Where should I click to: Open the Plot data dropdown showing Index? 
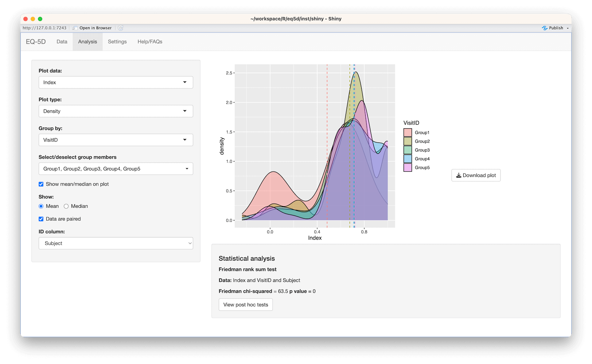[x=116, y=82]
